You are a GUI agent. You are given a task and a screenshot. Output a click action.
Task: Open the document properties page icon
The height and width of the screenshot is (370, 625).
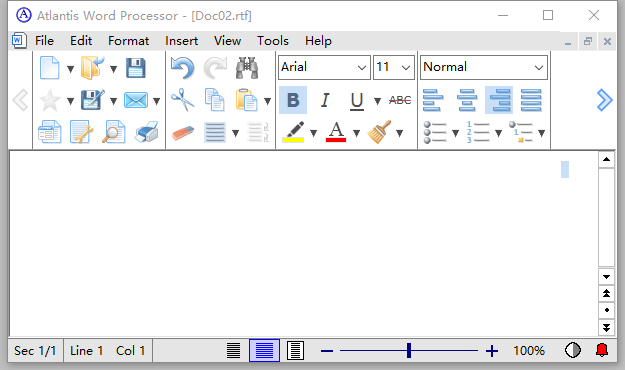(49, 132)
